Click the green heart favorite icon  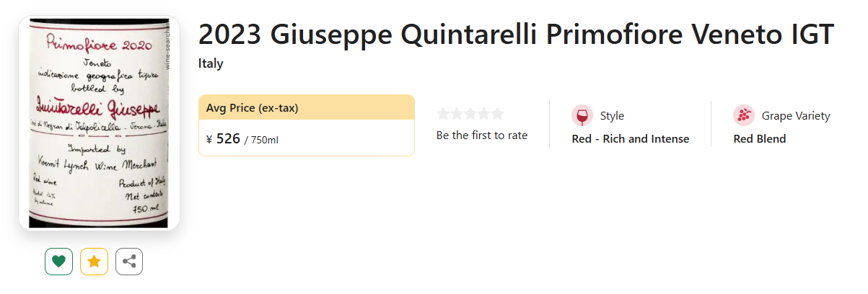click(58, 262)
